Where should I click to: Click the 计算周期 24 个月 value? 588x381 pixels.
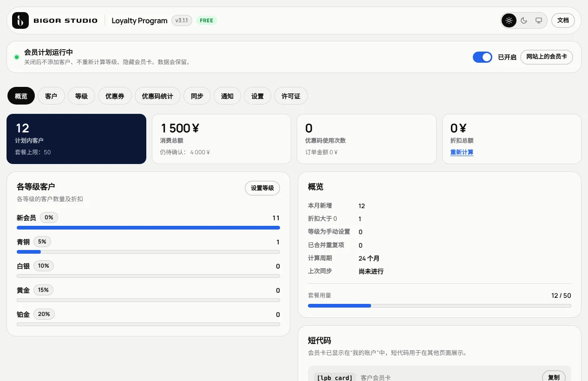click(369, 258)
